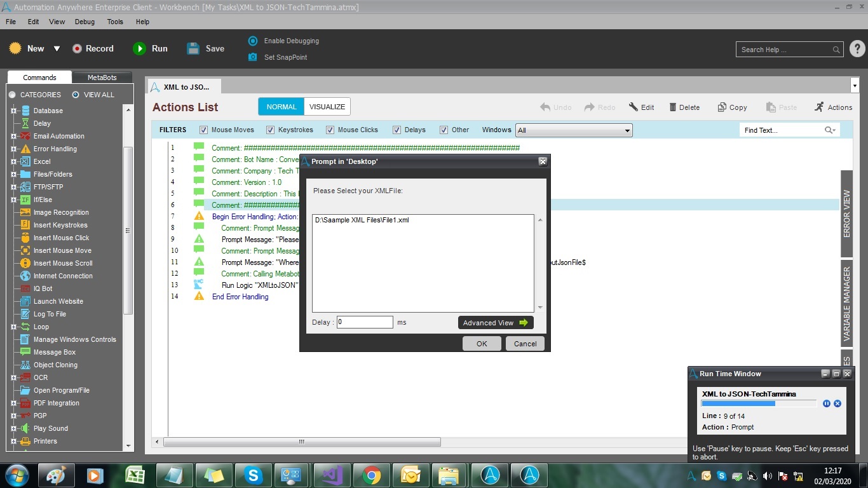The width and height of the screenshot is (868, 488).
Task: Select the Excel command icon
Action: (25, 161)
